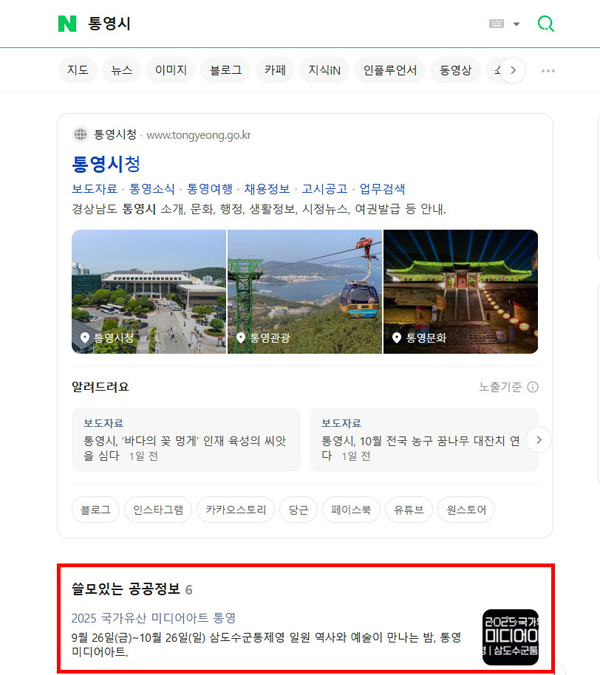Select the 이미지 search tab
Image resolution: width=600 pixels, height=675 pixels.
tap(170, 70)
